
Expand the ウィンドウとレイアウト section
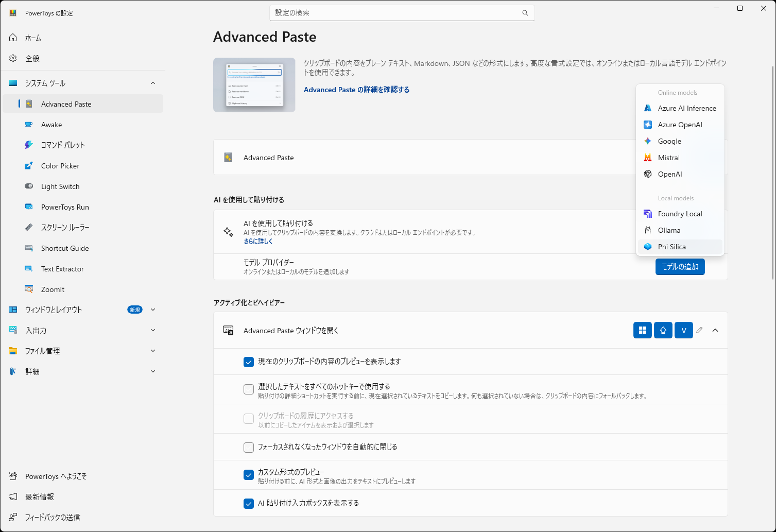(x=153, y=310)
